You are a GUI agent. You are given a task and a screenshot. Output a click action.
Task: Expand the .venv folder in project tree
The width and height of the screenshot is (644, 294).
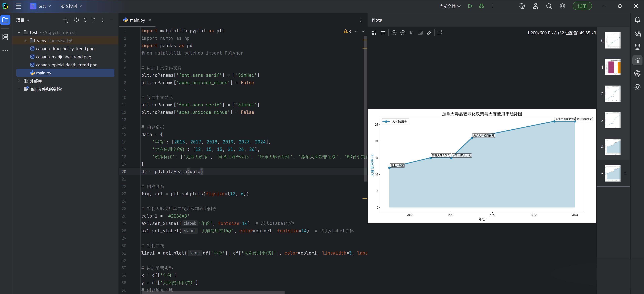[25, 41]
